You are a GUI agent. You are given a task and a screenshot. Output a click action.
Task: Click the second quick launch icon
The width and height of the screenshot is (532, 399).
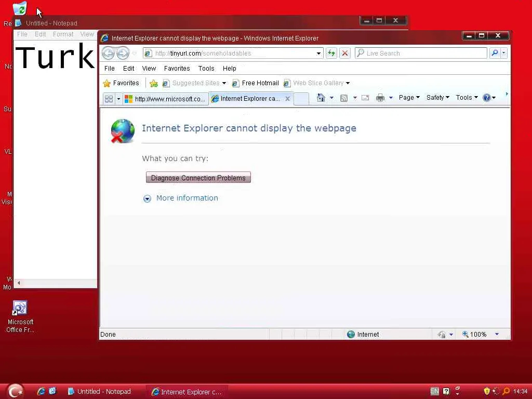[x=52, y=391]
